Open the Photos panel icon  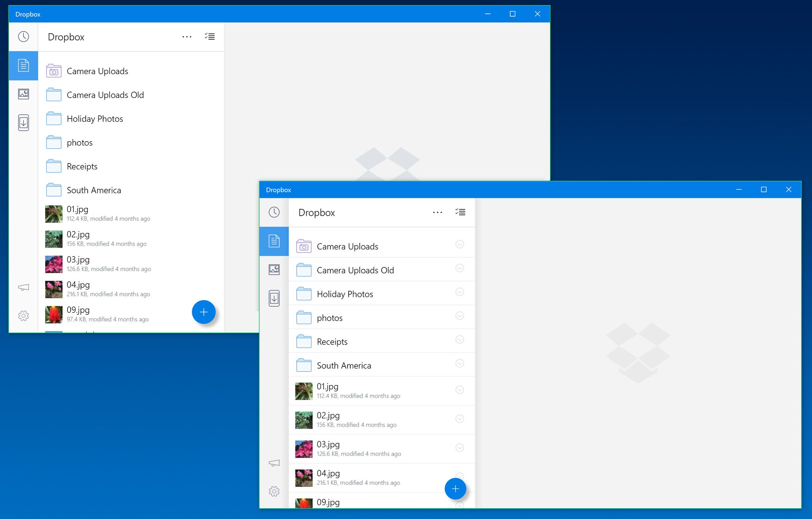click(x=23, y=94)
